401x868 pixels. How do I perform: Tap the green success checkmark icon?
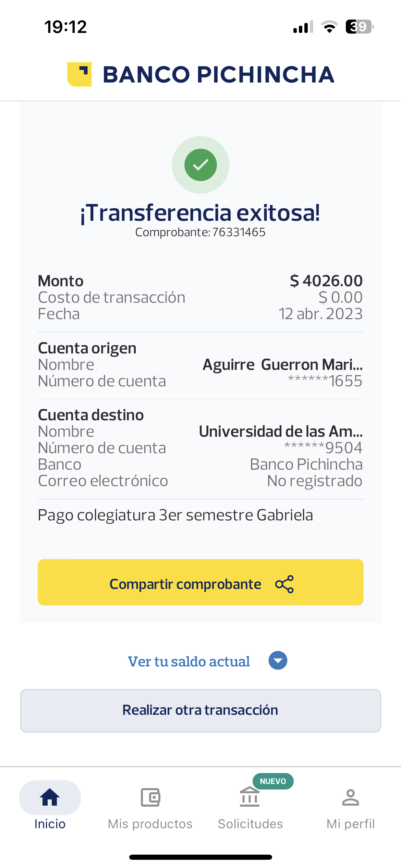(200, 165)
